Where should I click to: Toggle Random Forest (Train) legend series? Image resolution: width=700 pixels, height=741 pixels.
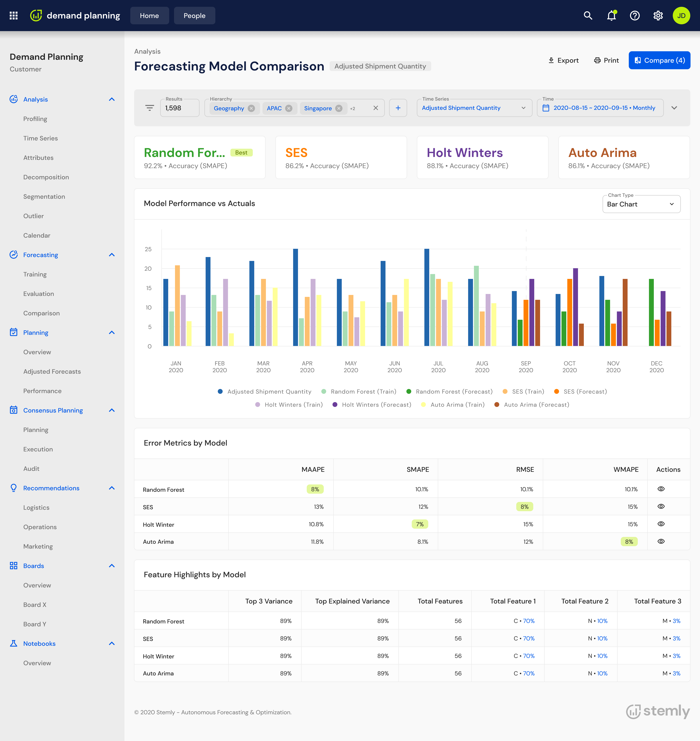359,392
